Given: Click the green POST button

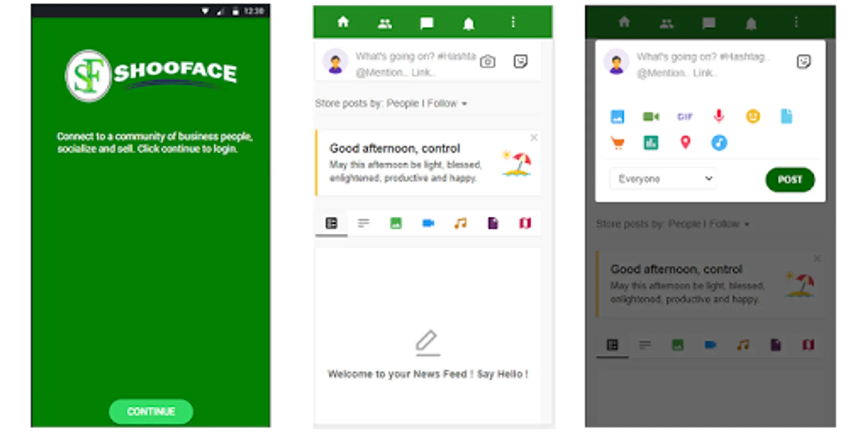Looking at the screenshot, I should point(790,179).
